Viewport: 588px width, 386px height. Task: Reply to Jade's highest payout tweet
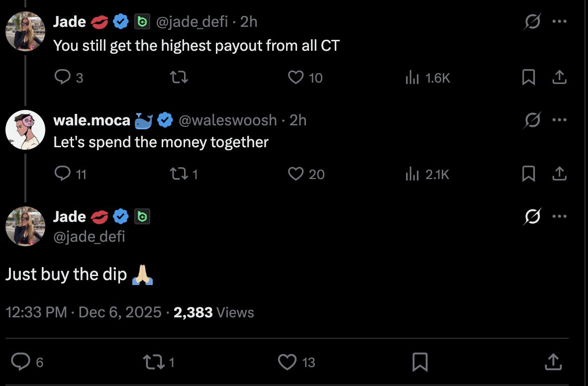(x=62, y=77)
